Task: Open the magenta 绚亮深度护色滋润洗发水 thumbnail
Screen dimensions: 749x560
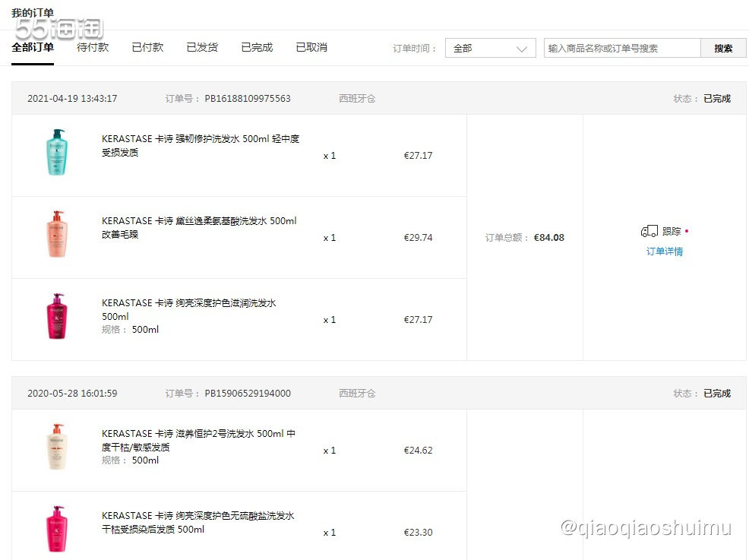Action: (x=57, y=316)
